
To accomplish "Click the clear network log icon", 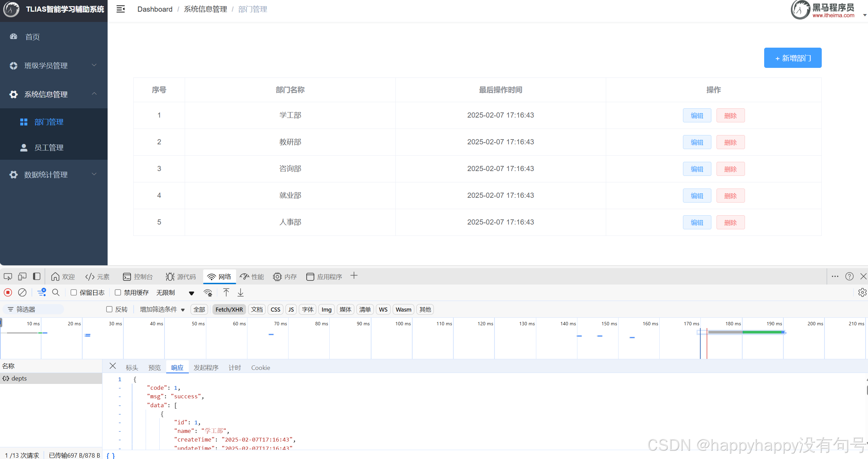I will pos(22,292).
